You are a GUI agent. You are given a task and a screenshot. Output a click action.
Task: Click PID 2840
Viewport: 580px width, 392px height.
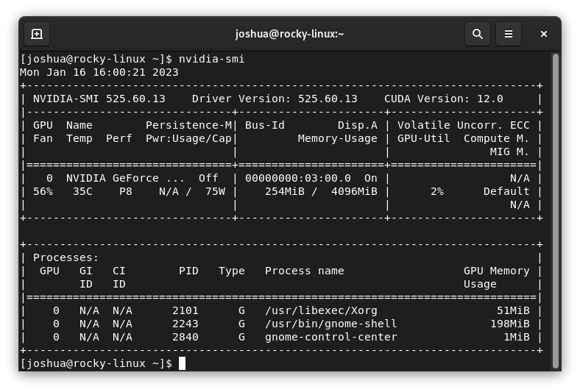[185, 337]
